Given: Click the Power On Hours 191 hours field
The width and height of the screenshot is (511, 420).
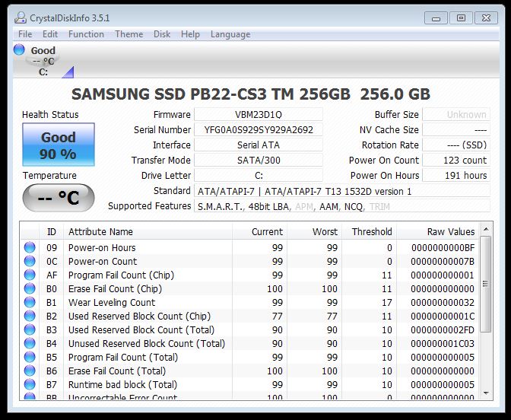Looking at the screenshot, I should 456,176.
